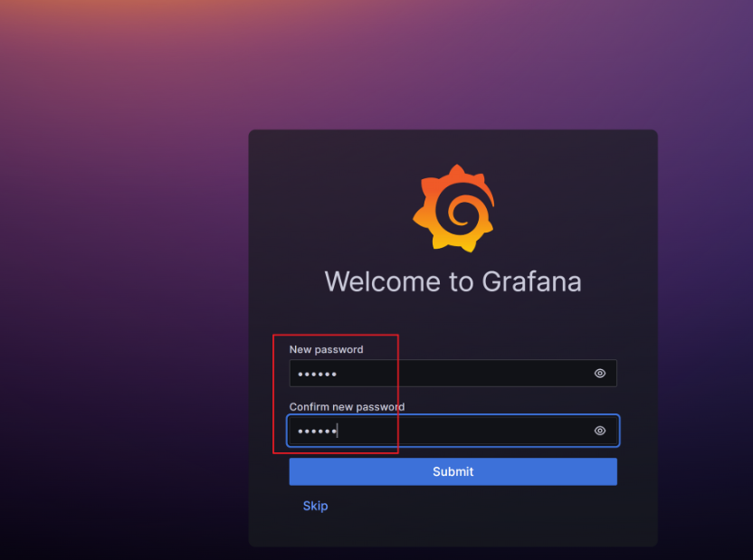Show the New password characters via eye icon
Image resolution: width=753 pixels, height=560 pixels.
pos(600,374)
